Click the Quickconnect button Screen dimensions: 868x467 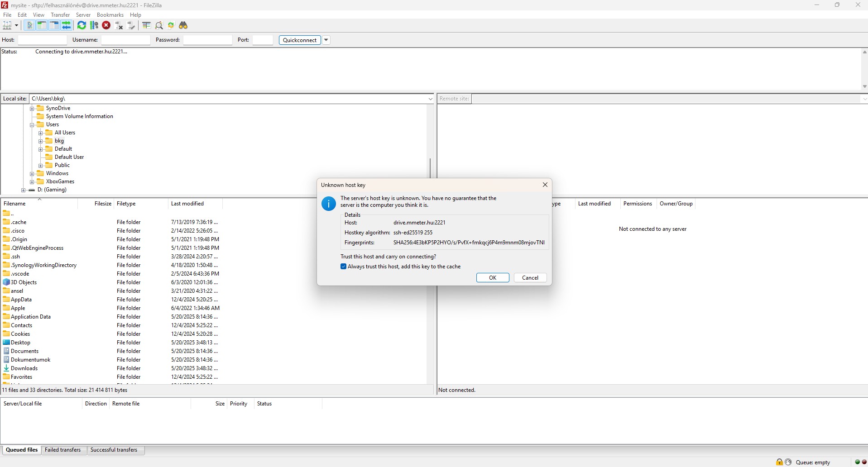(300, 40)
